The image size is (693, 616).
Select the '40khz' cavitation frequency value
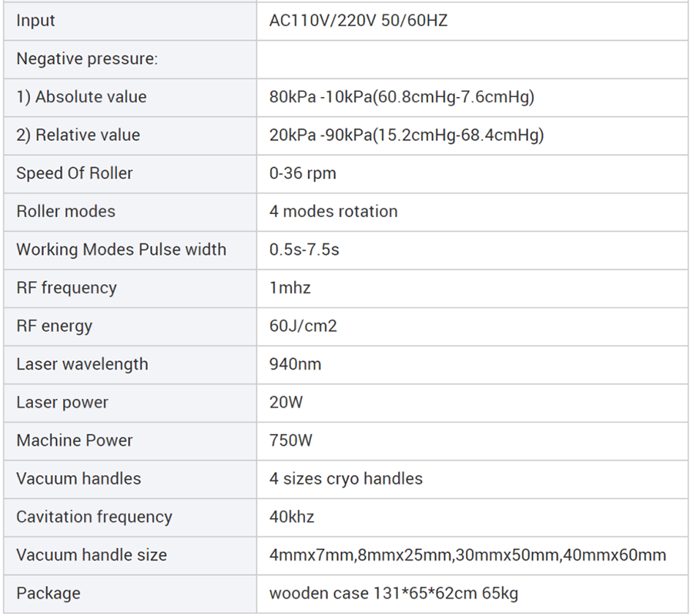pyautogui.click(x=292, y=517)
